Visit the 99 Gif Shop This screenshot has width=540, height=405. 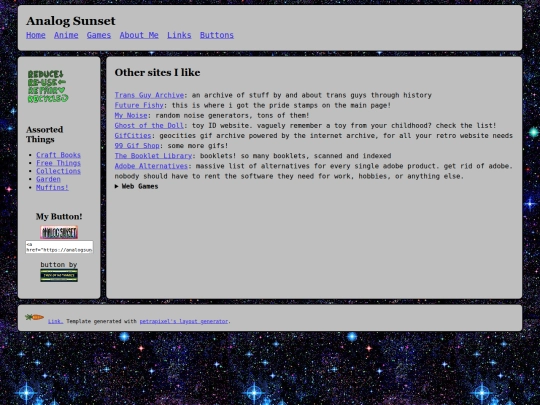tap(137, 146)
